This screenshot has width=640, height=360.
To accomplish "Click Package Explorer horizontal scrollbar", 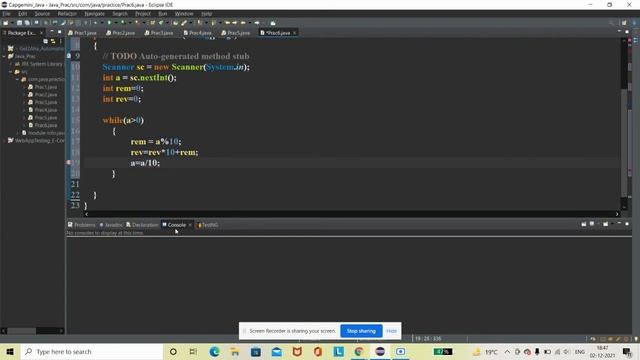I will click(33, 331).
